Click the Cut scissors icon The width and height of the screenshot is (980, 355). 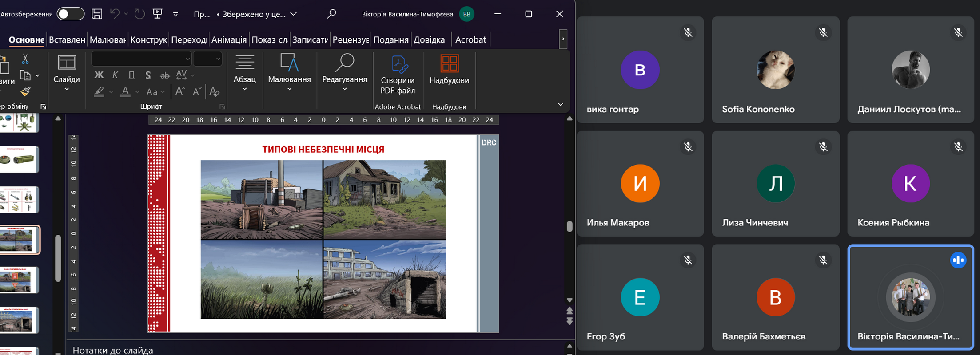(25, 59)
